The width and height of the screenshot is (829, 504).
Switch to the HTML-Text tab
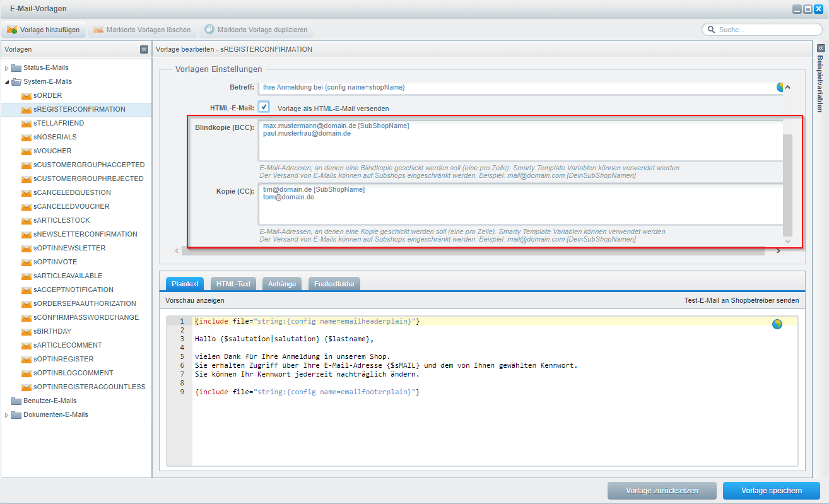pyautogui.click(x=233, y=284)
